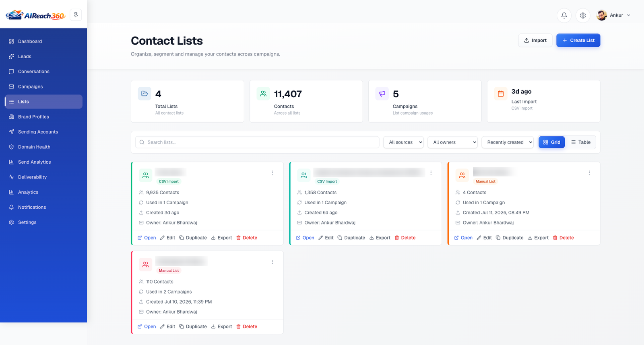Click the orange list icon on the 4 Contacts card
Image resolution: width=644 pixels, height=345 pixels.
click(462, 175)
